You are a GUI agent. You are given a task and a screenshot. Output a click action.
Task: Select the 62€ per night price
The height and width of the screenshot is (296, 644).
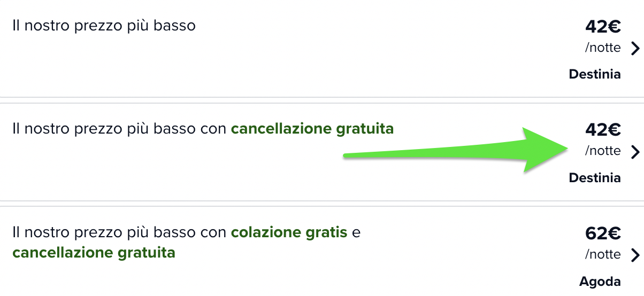tap(603, 233)
